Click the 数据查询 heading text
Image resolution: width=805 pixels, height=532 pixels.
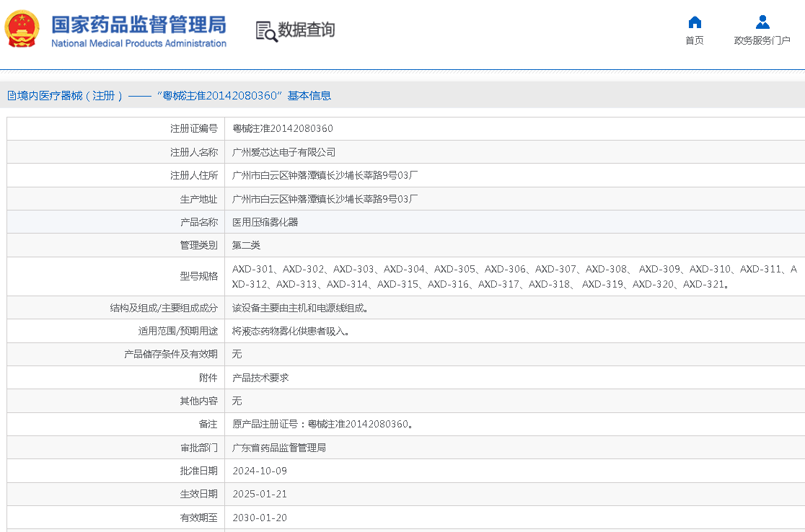(307, 30)
